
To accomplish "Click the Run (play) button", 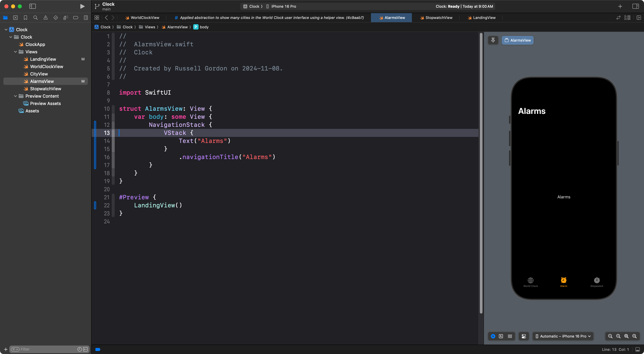I will click(x=82, y=6).
